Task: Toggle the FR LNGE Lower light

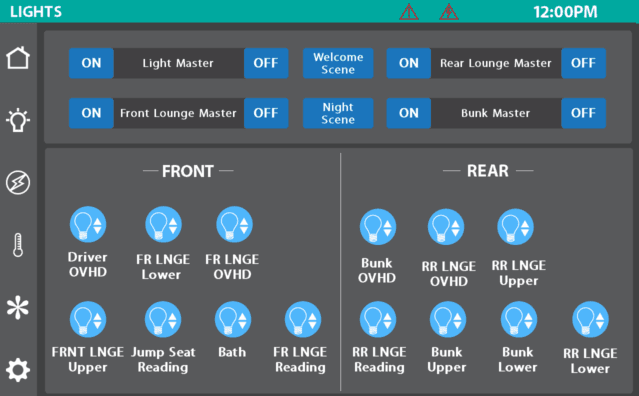Action: point(163,224)
